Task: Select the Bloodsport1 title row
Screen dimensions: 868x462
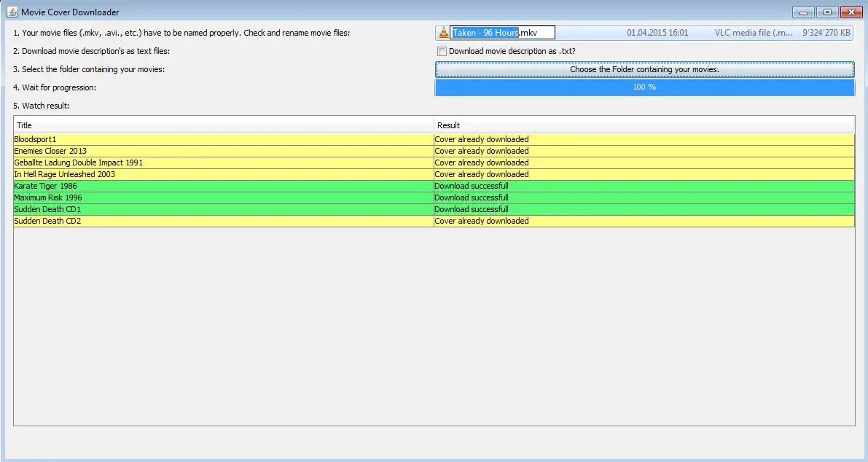Action: (x=224, y=139)
